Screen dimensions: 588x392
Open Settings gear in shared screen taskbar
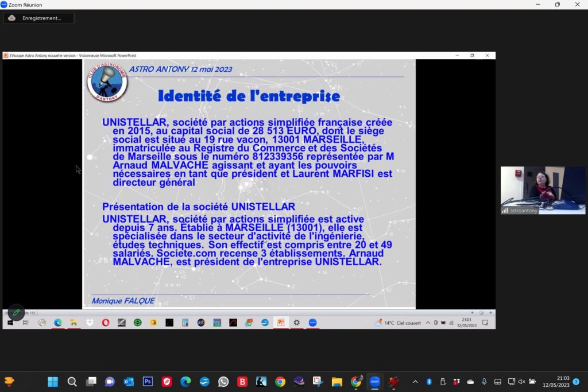pyautogui.click(x=297, y=323)
